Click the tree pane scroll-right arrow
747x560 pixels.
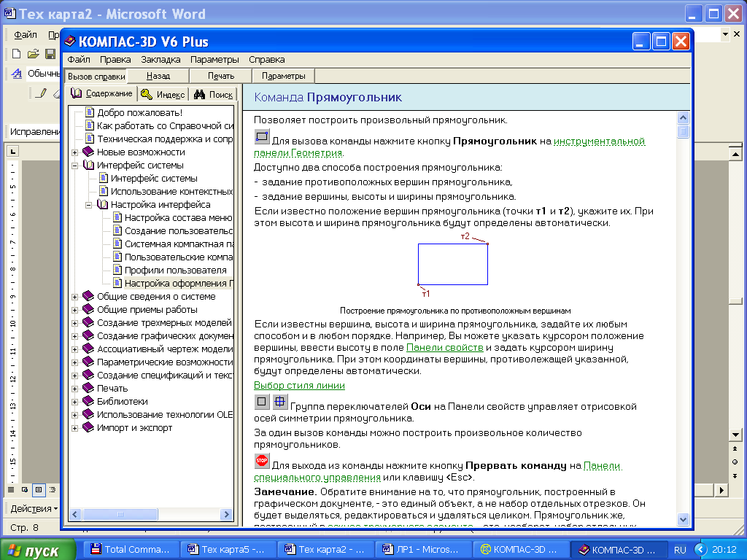tap(226, 514)
